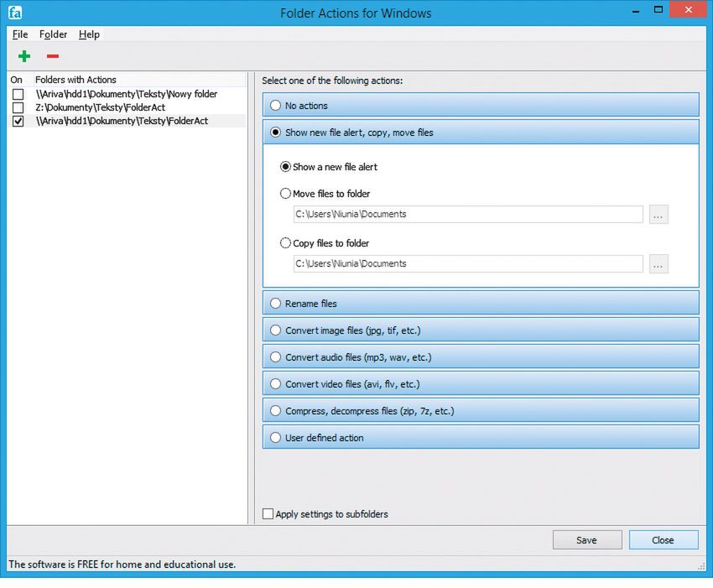Browse for Copy files destination folder
713x588 pixels.
click(x=658, y=263)
